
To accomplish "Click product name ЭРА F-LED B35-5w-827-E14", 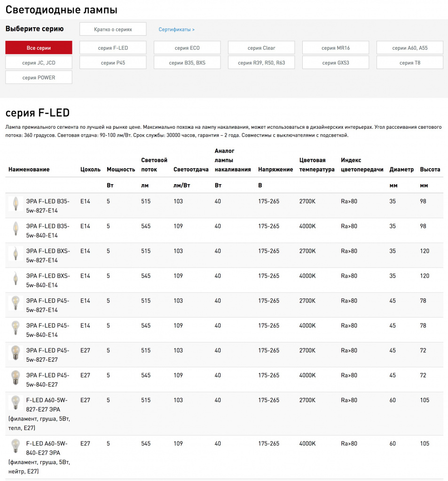I will tap(48, 206).
